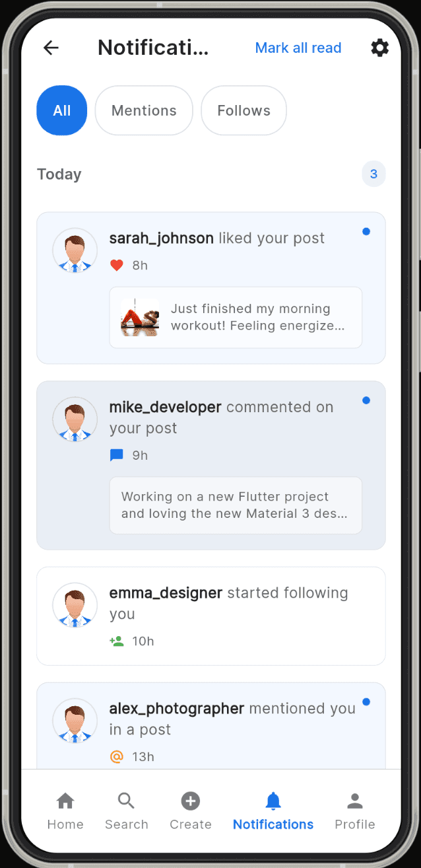Tap the Today count badge showing 3

click(x=373, y=174)
